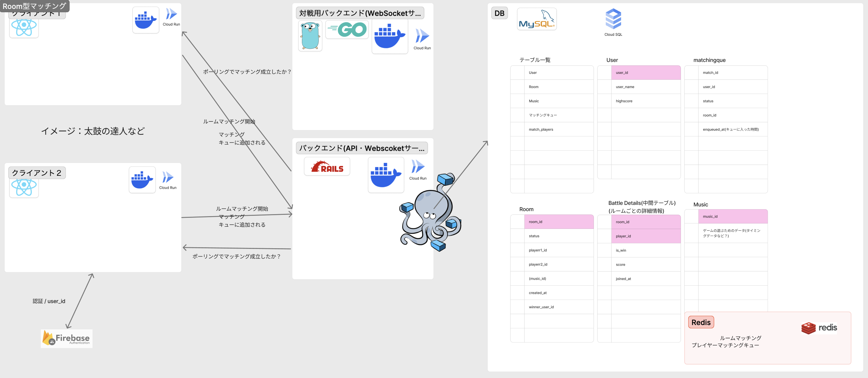868x378 pixels.
Task: Click the Firebase Authentication logo
Action: click(67, 338)
